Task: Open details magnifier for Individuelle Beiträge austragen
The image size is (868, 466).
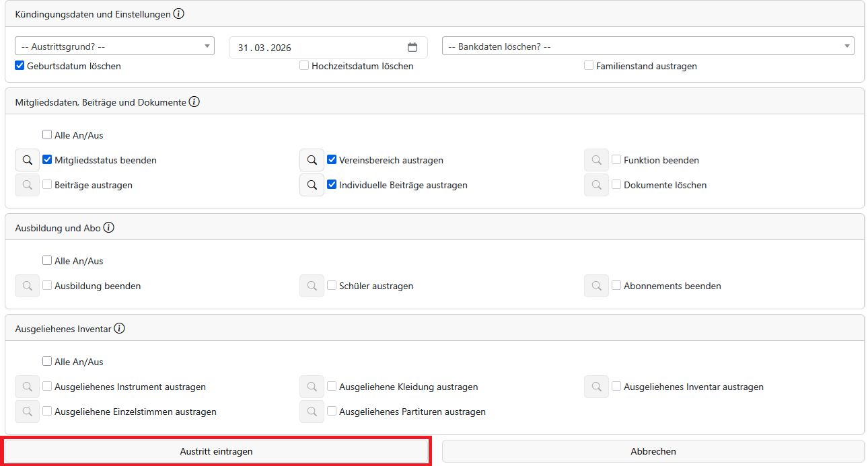Action: [312, 185]
